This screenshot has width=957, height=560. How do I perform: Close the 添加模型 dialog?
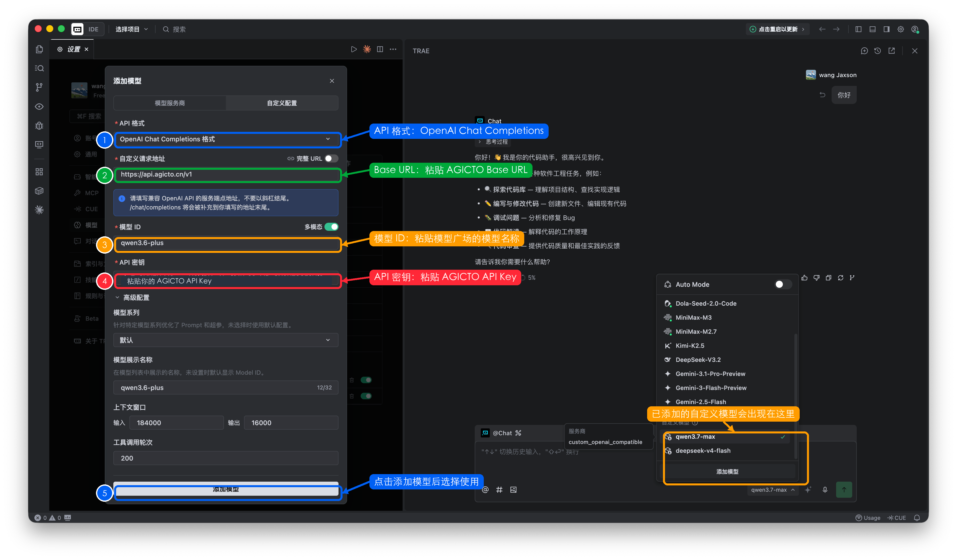pos(332,81)
